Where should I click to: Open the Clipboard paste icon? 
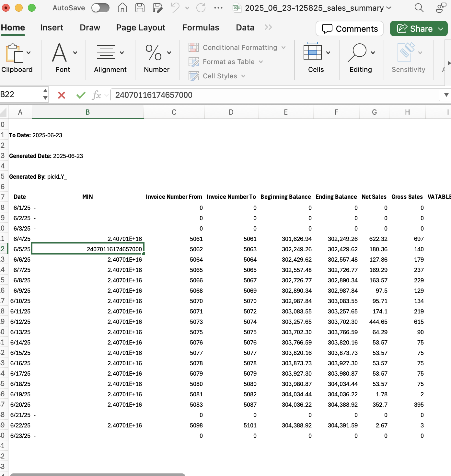click(14, 53)
